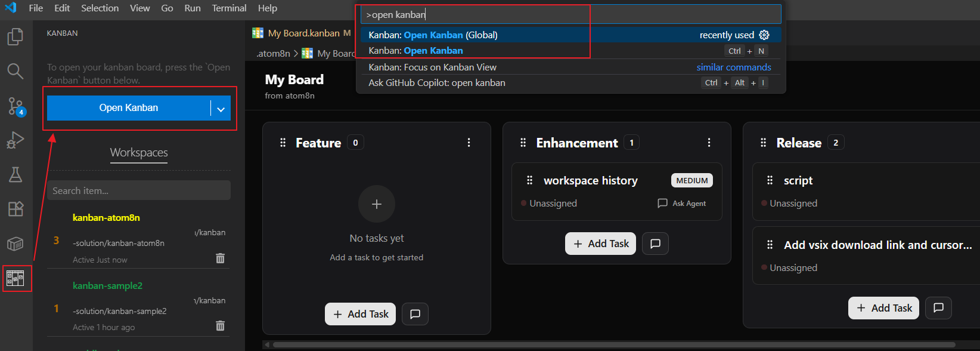Open the workspace history task card title
The height and width of the screenshot is (351, 980).
pos(591,180)
